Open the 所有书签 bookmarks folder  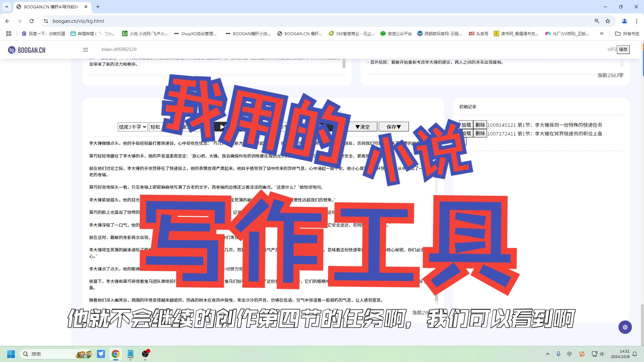(627, 34)
